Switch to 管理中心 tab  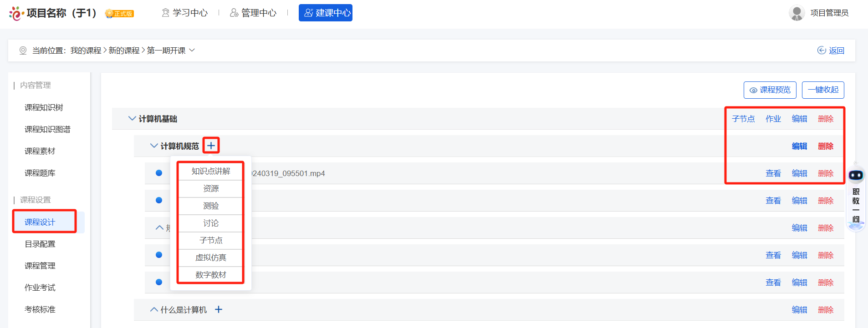(253, 13)
